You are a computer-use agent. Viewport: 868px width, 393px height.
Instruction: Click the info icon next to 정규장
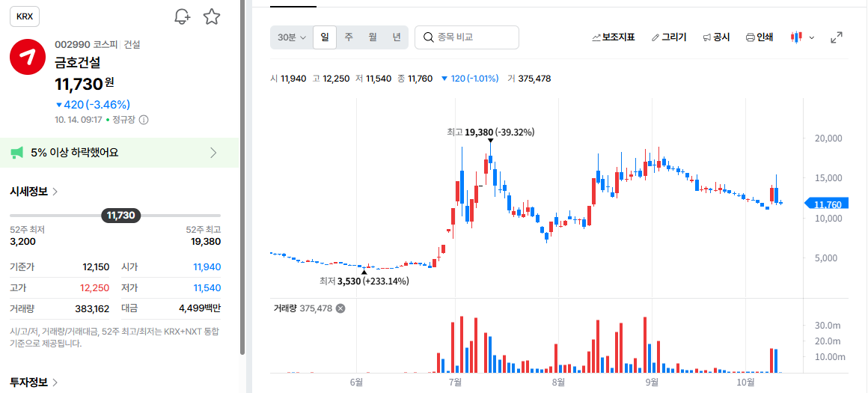(x=144, y=120)
